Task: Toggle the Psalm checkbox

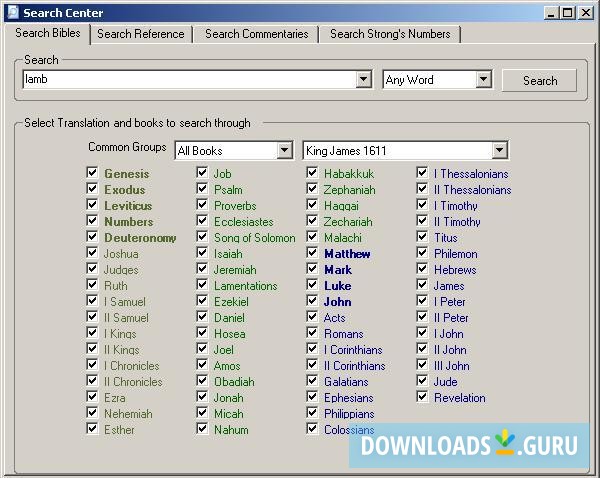Action: coord(202,189)
